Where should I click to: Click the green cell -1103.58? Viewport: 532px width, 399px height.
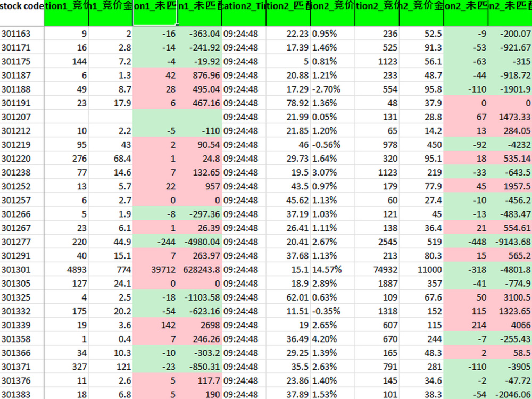coord(199,297)
